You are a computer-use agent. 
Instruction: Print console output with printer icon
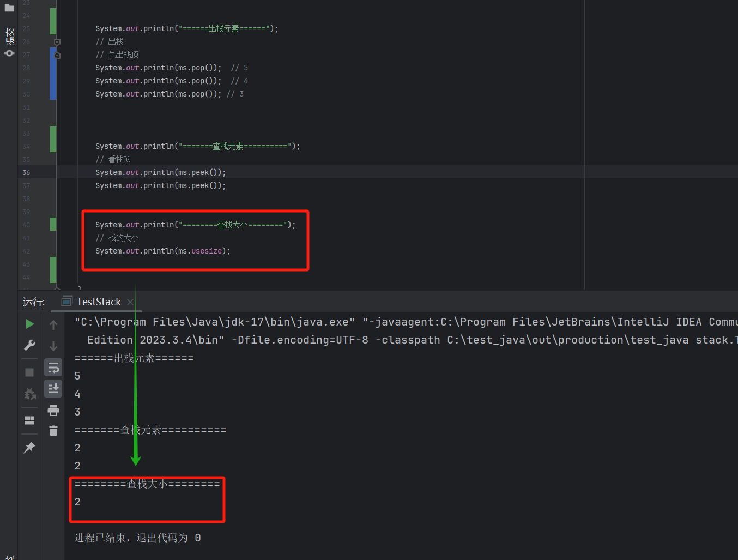[53, 410]
